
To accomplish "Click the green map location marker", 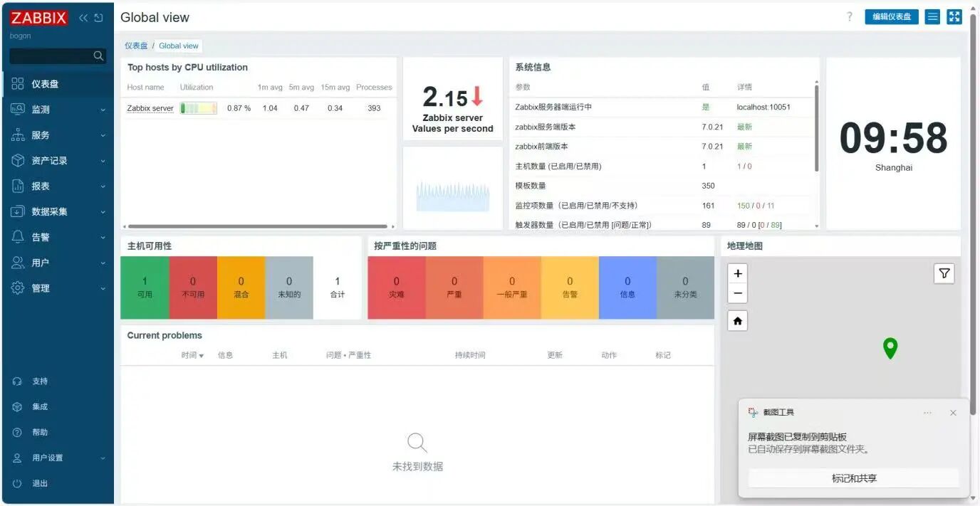I will tap(890, 348).
